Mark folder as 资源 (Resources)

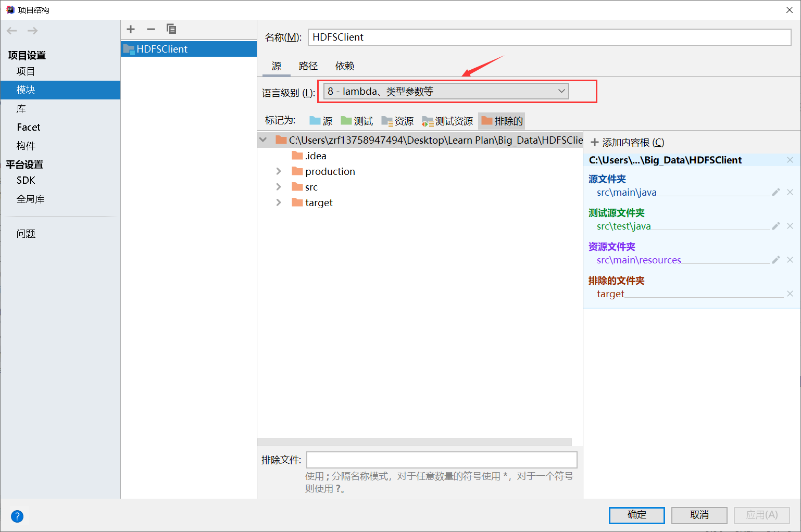click(x=397, y=121)
